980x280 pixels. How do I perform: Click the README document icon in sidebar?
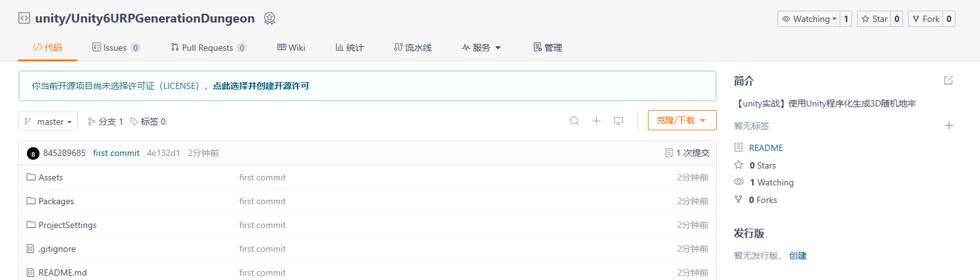click(739, 148)
